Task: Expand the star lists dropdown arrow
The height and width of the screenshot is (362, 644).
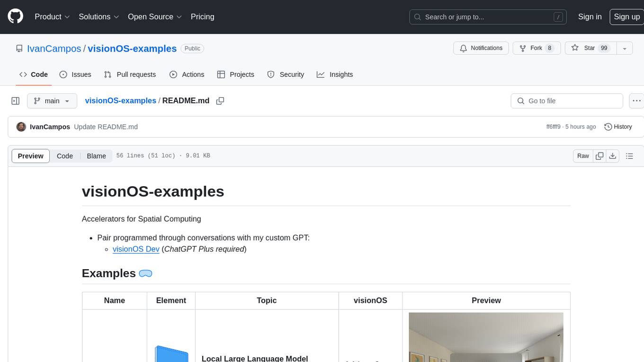Action: tap(625, 48)
